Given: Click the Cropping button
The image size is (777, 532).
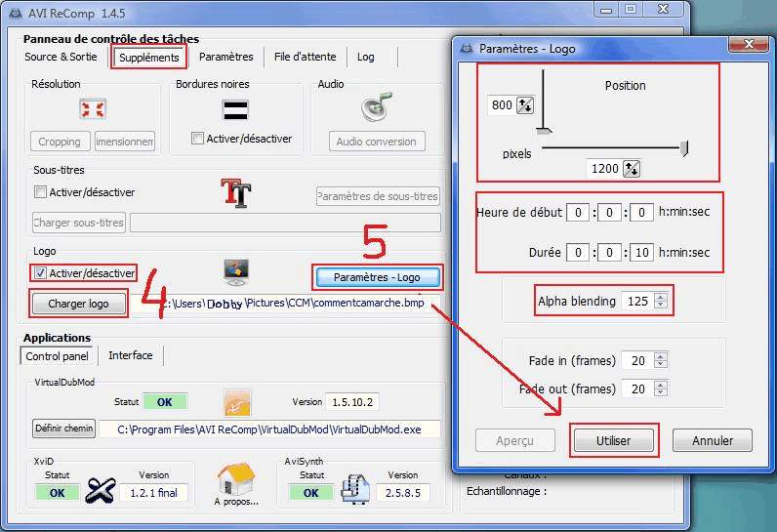Looking at the screenshot, I should pyautogui.click(x=60, y=142).
